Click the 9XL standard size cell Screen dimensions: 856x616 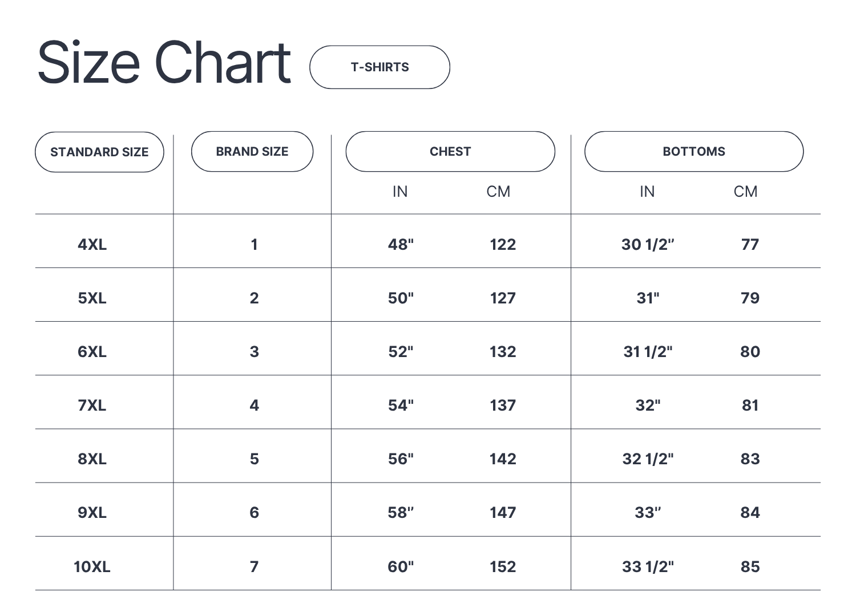[92, 513]
